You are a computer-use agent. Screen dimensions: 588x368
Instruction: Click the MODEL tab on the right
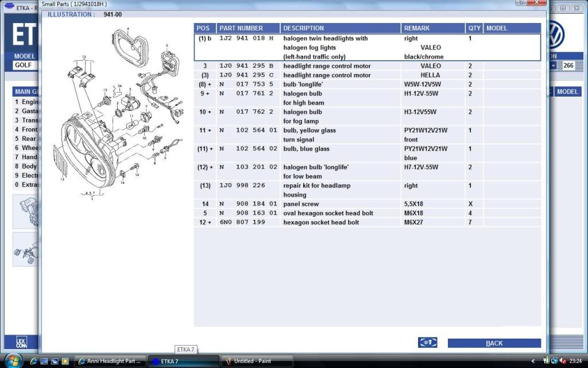pos(567,91)
